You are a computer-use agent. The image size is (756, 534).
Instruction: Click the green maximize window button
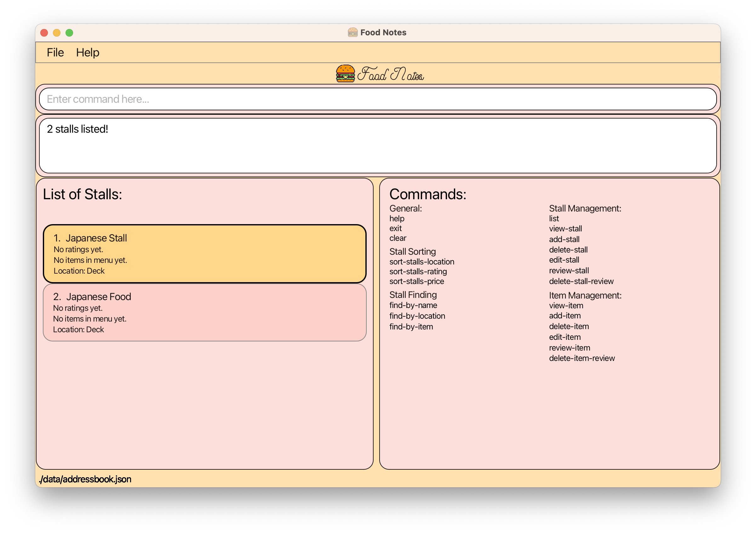[x=69, y=32]
